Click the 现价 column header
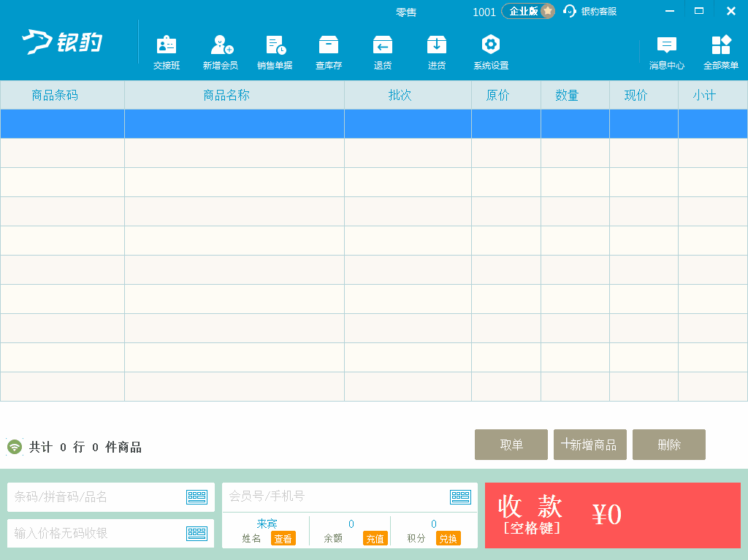This screenshot has height=560, width=748. (644, 96)
